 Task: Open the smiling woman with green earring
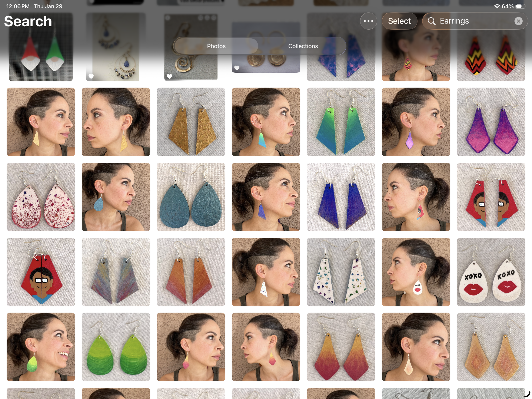(x=41, y=347)
